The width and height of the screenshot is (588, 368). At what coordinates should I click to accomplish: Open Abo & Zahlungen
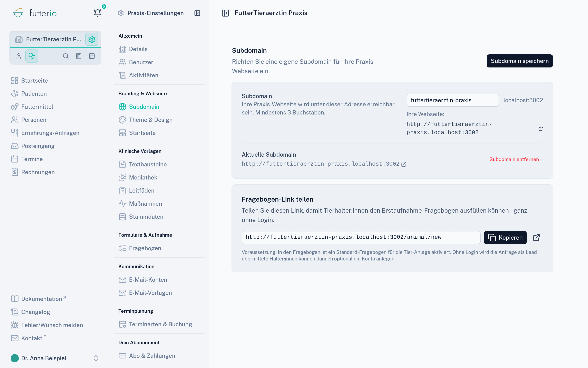147,356
